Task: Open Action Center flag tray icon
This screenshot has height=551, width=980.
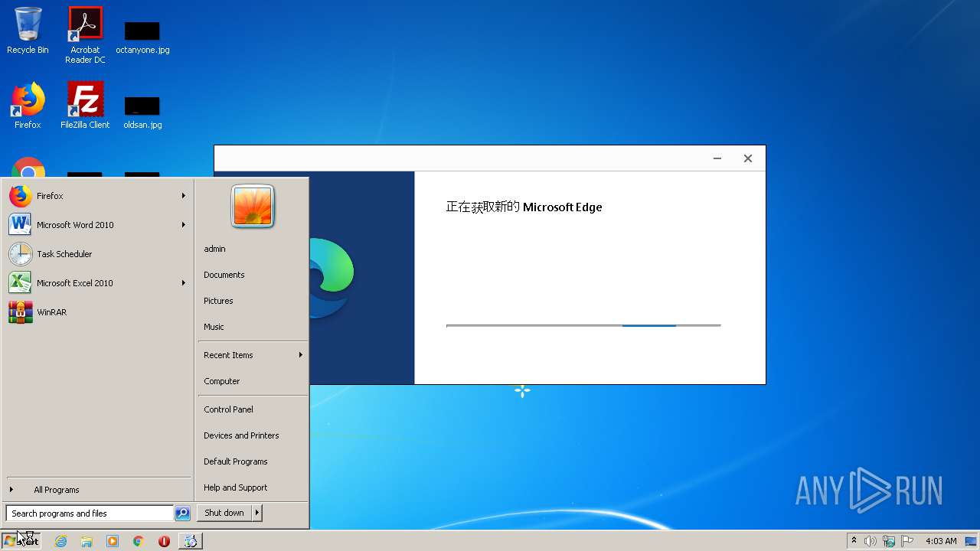Action: click(907, 541)
